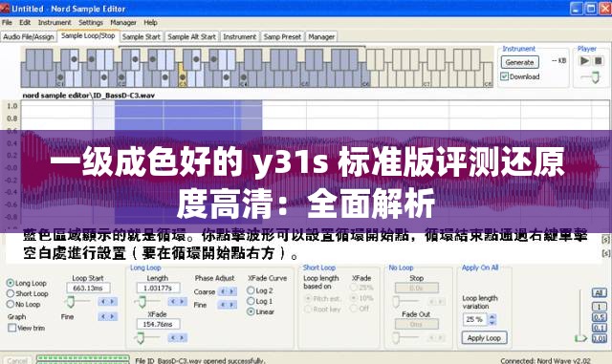Click the Length 1.03177s field
This screenshot has width=612, height=364.
(x=158, y=288)
